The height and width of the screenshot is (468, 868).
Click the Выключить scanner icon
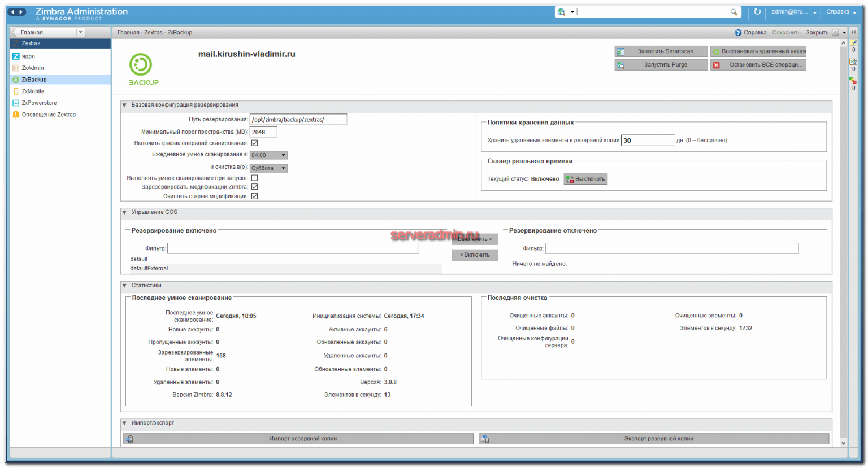point(570,179)
